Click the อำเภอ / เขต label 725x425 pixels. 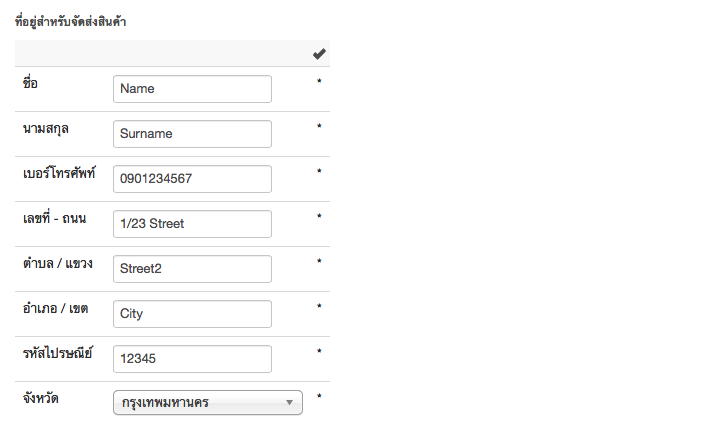pos(55,309)
